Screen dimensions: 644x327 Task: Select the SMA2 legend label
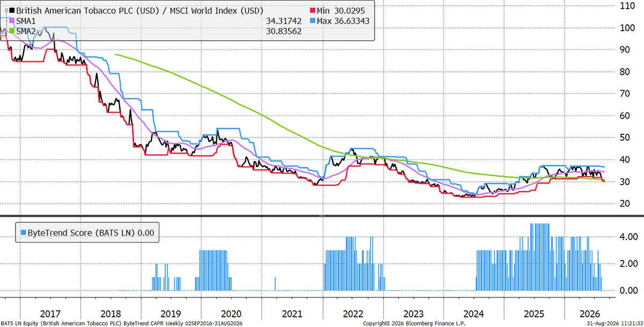[26, 32]
